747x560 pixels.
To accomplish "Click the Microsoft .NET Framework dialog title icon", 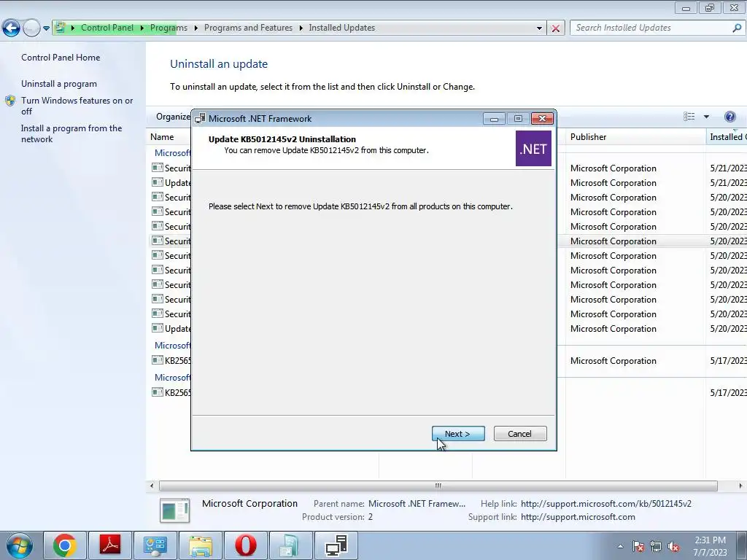I will [x=200, y=119].
